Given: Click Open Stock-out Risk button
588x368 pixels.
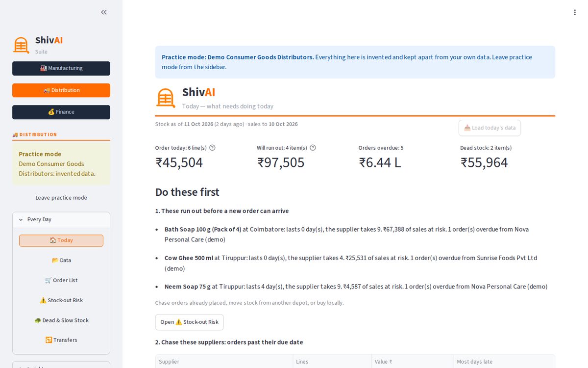Looking at the screenshot, I should [x=190, y=322].
